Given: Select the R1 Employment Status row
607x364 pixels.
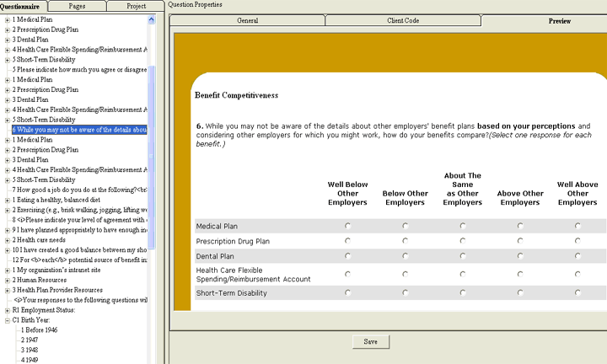Looking at the screenshot, I should tap(44, 310).
